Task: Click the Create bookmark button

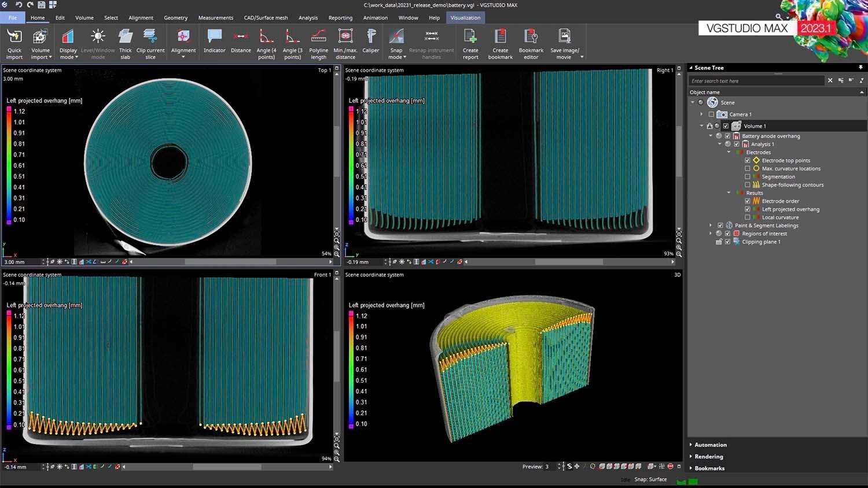Action: click(x=500, y=44)
